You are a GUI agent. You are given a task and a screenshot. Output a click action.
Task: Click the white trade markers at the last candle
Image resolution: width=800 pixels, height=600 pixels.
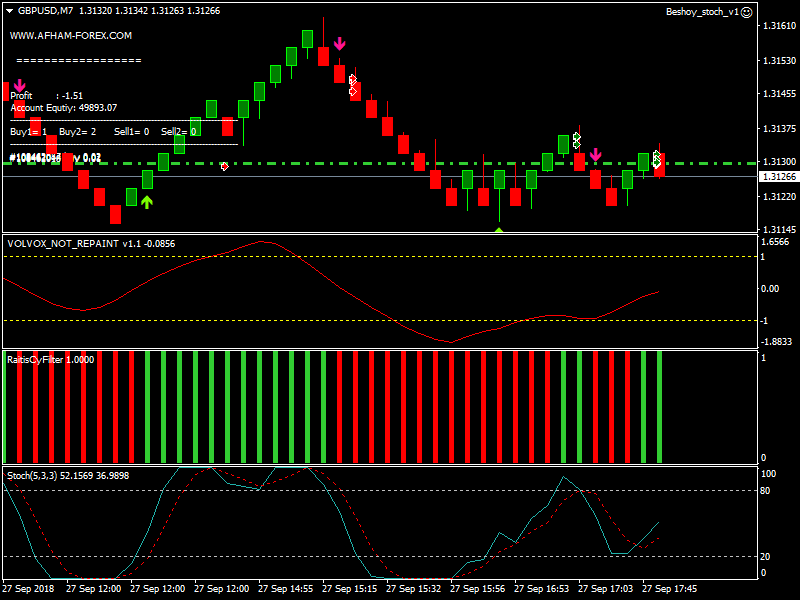657,158
